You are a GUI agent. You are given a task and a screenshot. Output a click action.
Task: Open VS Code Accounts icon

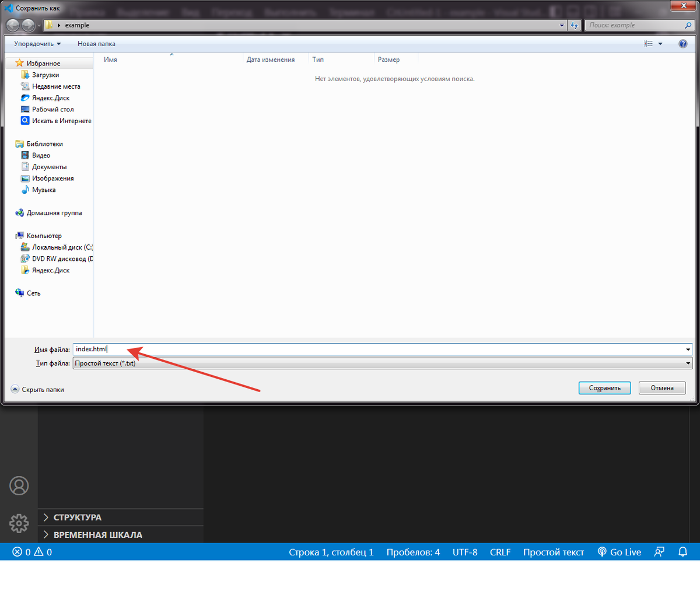(x=19, y=485)
